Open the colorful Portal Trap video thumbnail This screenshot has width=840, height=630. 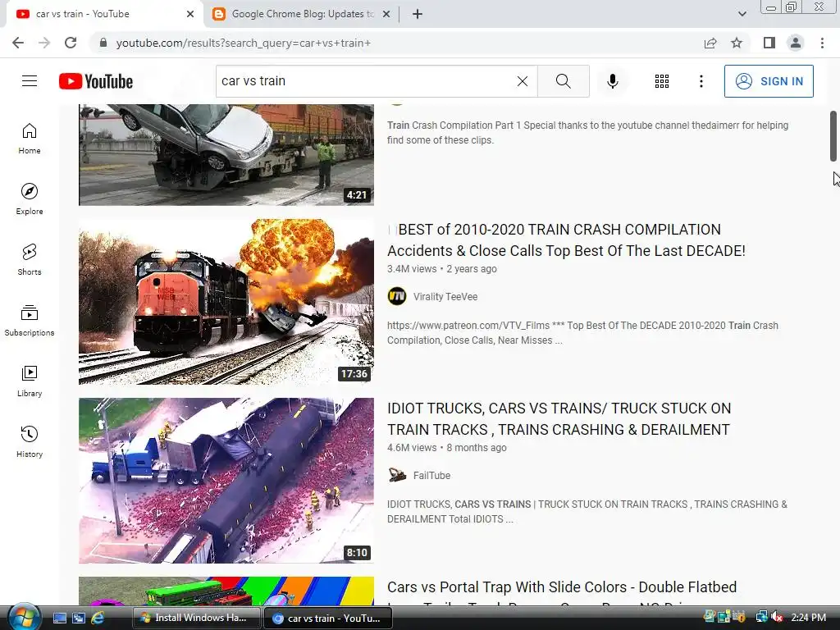click(x=226, y=591)
